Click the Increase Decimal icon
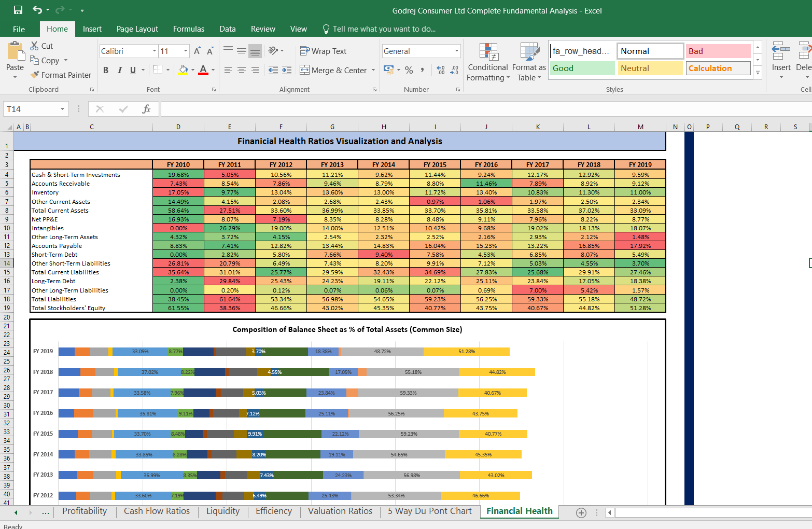The width and height of the screenshot is (812, 529). coord(441,70)
